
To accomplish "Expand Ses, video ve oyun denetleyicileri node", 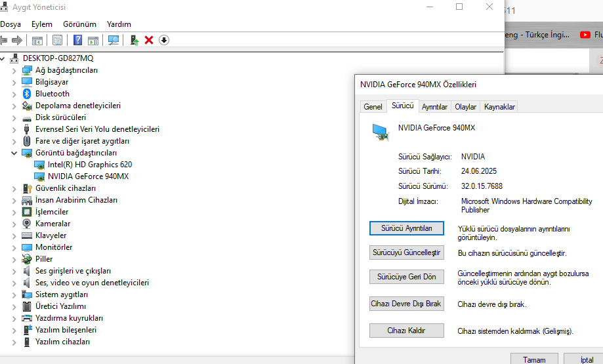I will (x=14, y=283).
